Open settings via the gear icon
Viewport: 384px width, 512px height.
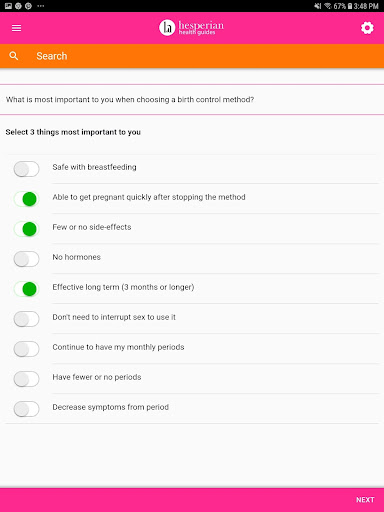(x=367, y=28)
